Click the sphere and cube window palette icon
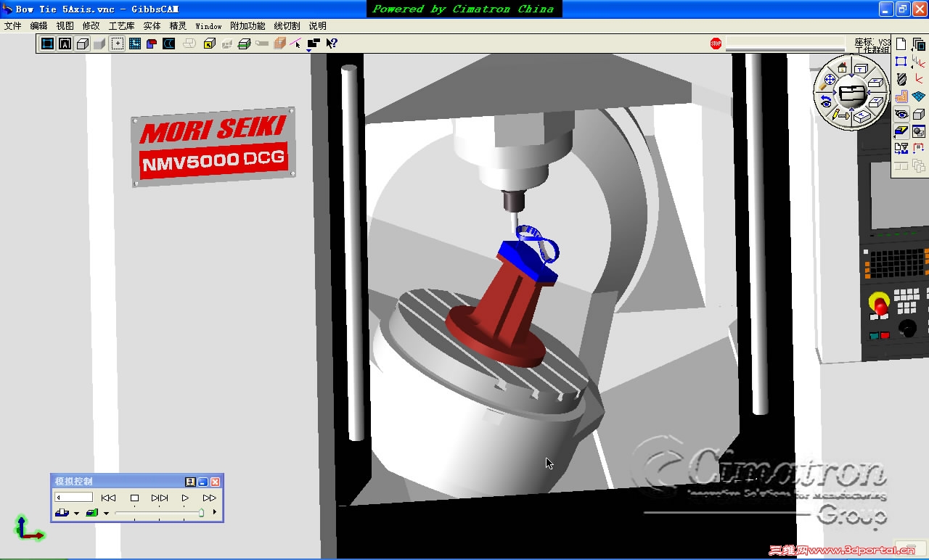This screenshot has height=560, width=929. click(x=919, y=131)
